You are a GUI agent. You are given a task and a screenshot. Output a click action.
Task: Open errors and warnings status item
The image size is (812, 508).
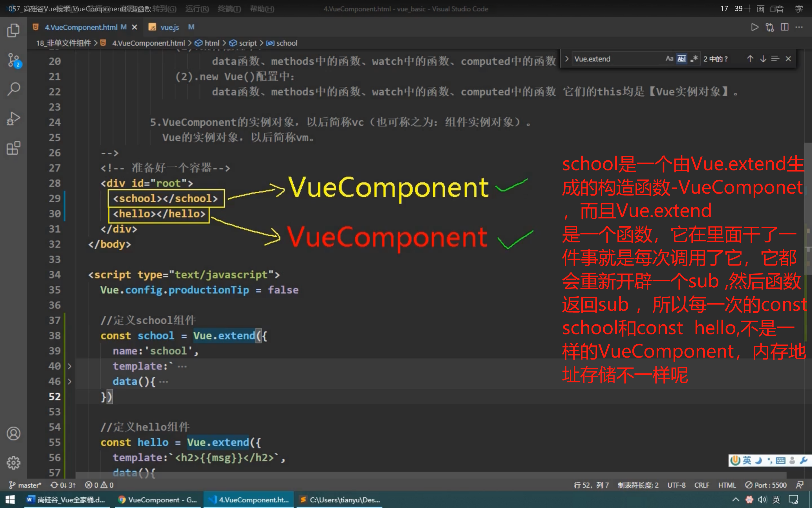coord(99,485)
